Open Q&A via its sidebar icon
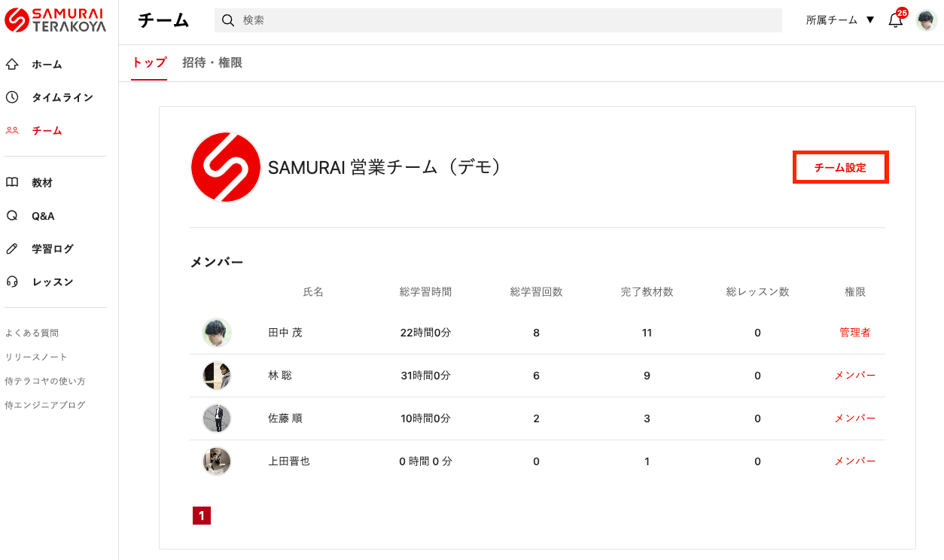This screenshot has width=944, height=560. click(x=12, y=216)
